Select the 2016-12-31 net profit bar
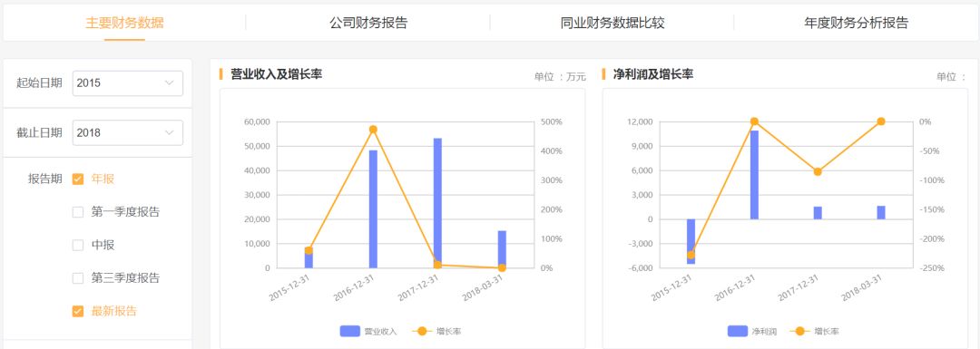The width and height of the screenshot is (980, 349). [x=754, y=175]
